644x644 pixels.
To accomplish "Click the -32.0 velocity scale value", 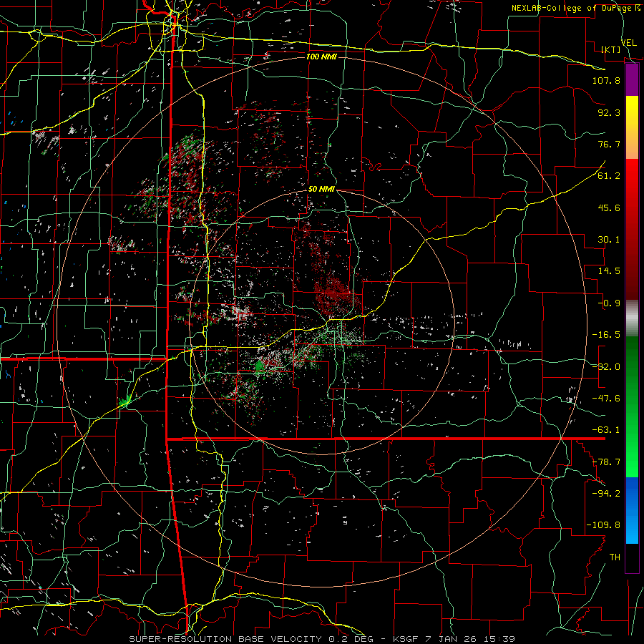I will (x=606, y=367).
